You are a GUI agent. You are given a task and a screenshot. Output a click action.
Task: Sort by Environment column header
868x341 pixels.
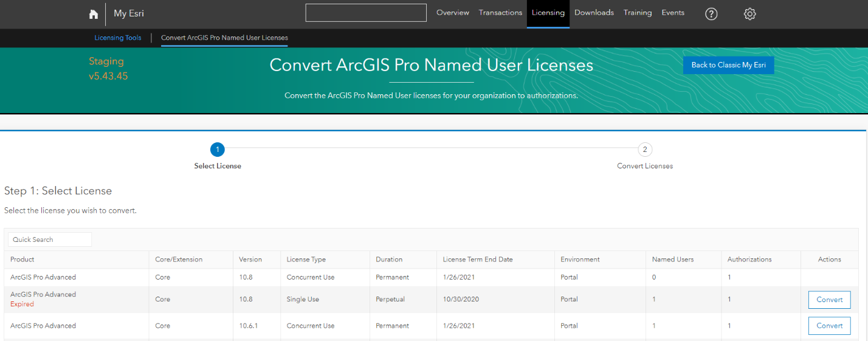pyautogui.click(x=580, y=260)
